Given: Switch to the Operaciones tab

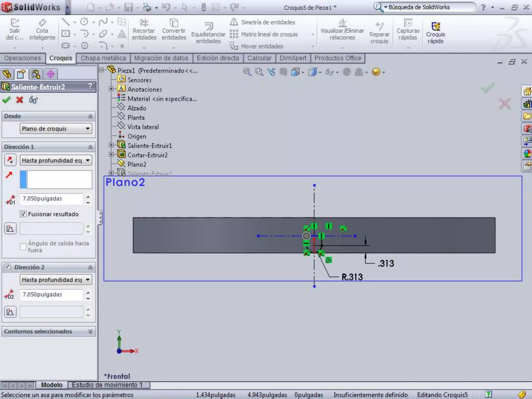Looking at the screenshot, I should point(22,58).
